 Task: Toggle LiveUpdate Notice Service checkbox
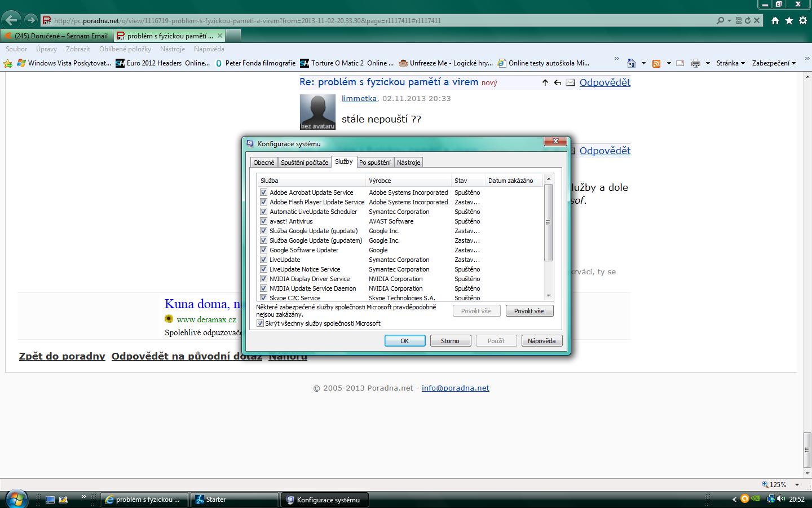point(263,269)
